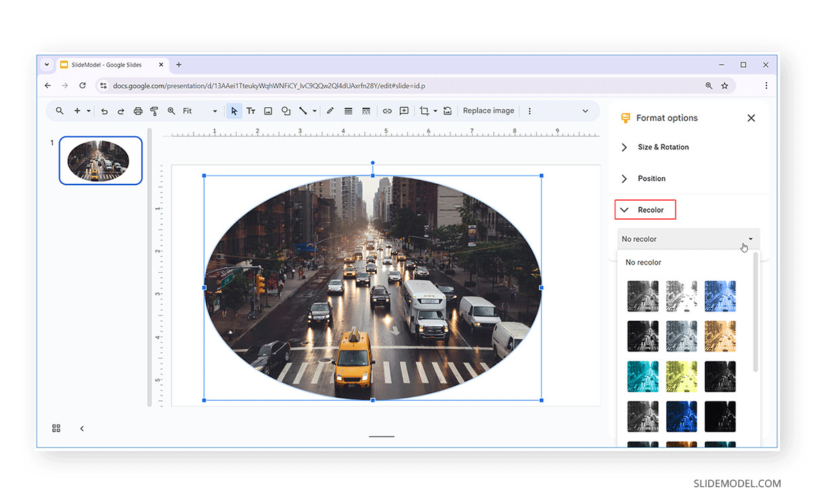Open the border weight options
Viewport: 814px width, 504px height.
[x=348, y=111]
